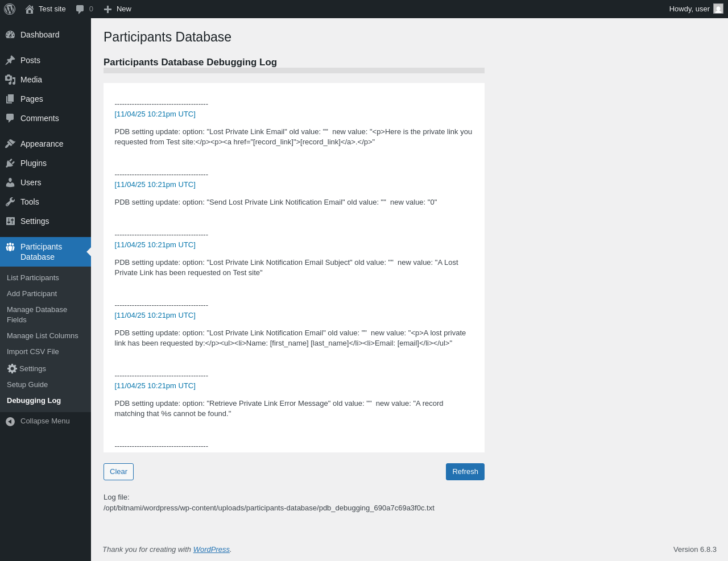Select the Appearance paintbrush icon
The height and width of the screenshot is (561, 728).
pyautogui.click(x=10, y=144)
